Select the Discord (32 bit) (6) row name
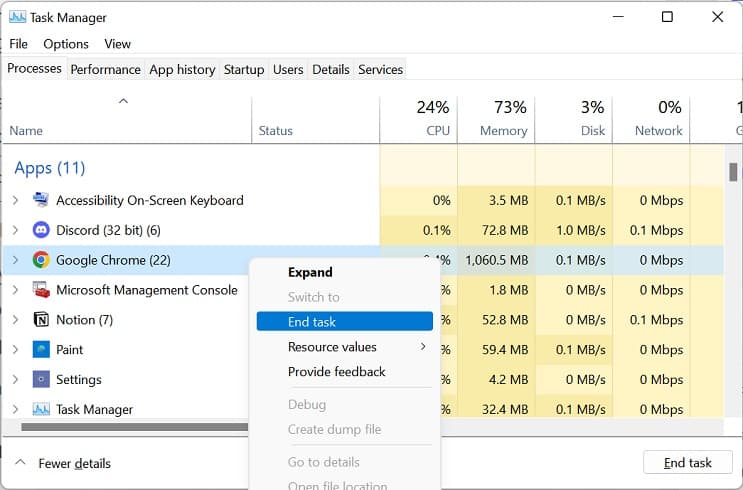 click(x=108, y=230)
